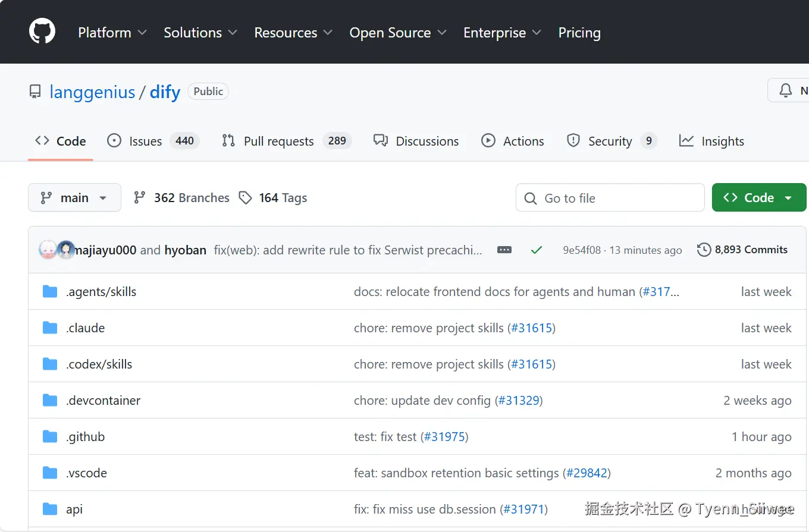
Task: Open the dify repository name link
Action: [165, 92]
